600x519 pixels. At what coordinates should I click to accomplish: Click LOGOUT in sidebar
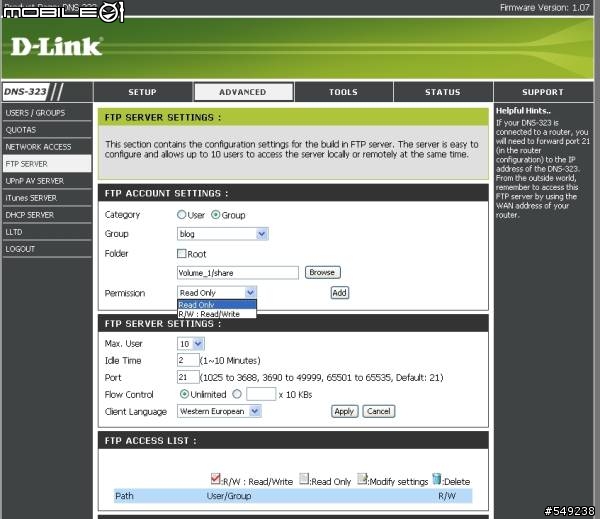coord(47,249)
